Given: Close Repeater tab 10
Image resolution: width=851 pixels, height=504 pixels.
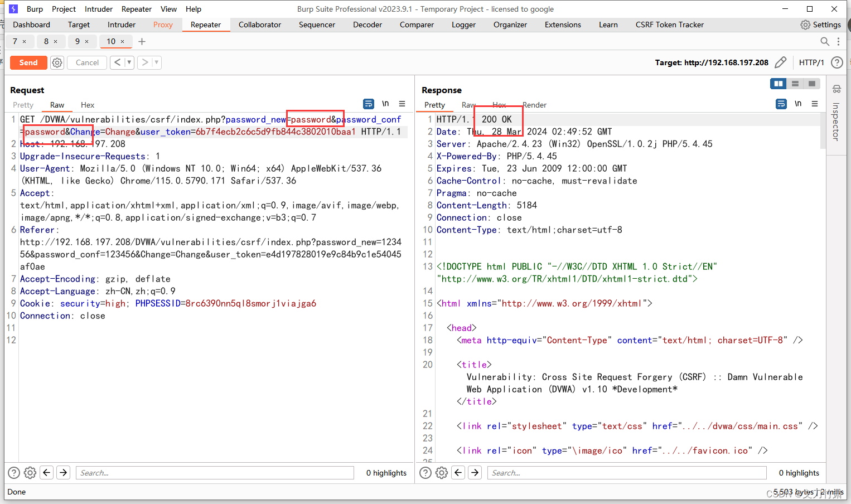Looking at the screenshot, I should point(123,41).
